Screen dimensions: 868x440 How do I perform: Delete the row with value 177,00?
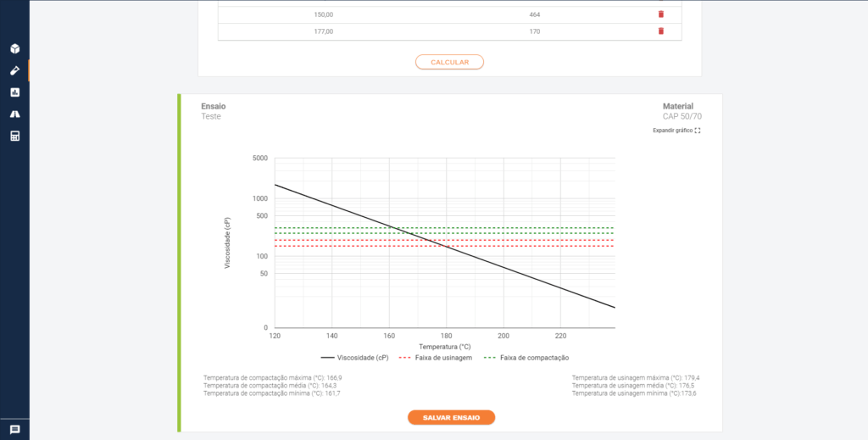point(661,31)
